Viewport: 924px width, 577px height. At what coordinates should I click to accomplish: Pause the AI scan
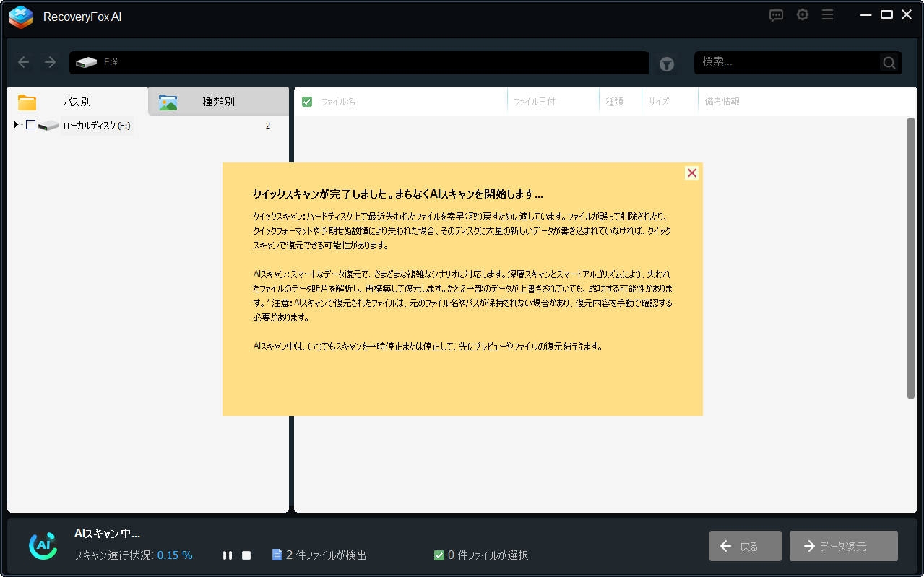pyautogui.click(x=228, y=555)
